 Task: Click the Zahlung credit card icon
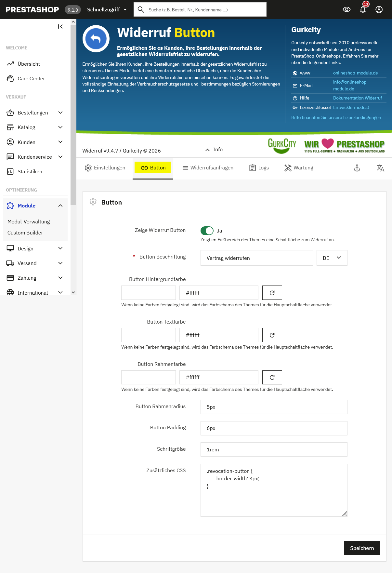click(10, 278)
